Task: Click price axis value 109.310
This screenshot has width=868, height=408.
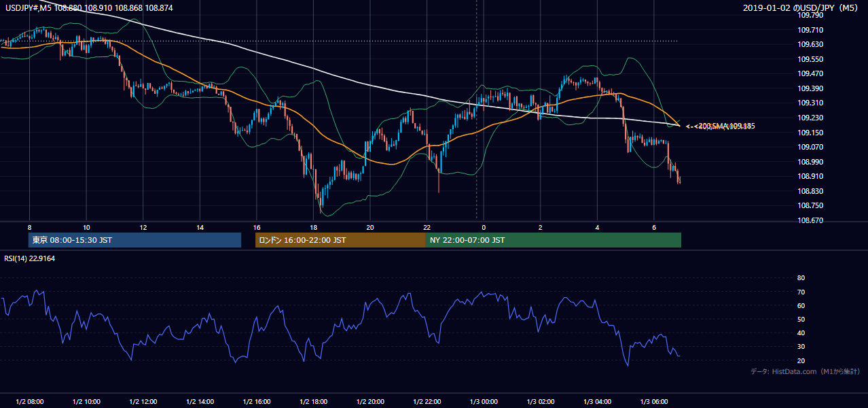Action: 810,103
